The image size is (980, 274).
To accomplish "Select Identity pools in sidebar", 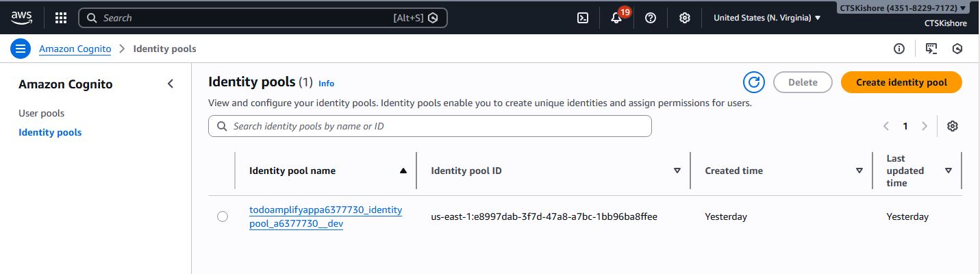I will (x=50, y=132).
